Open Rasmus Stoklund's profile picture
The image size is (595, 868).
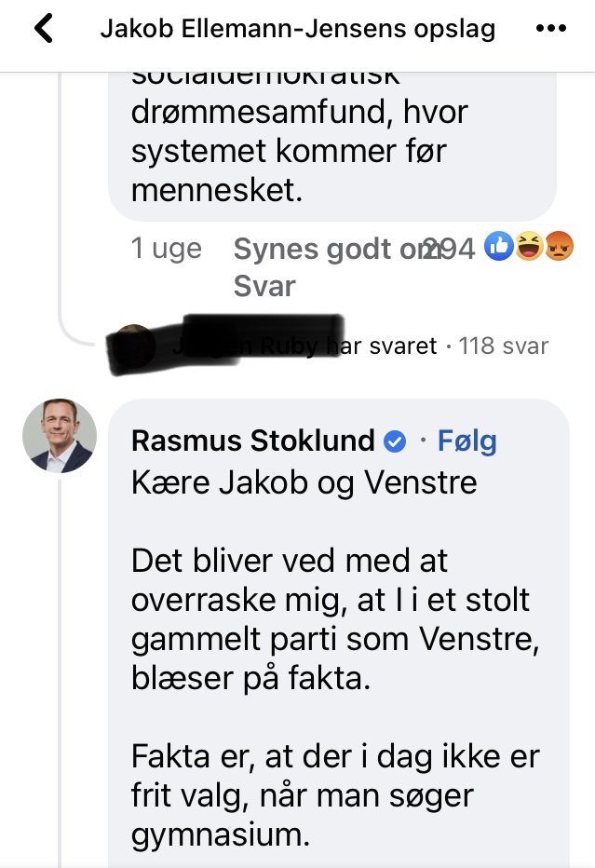click(60, 436)
